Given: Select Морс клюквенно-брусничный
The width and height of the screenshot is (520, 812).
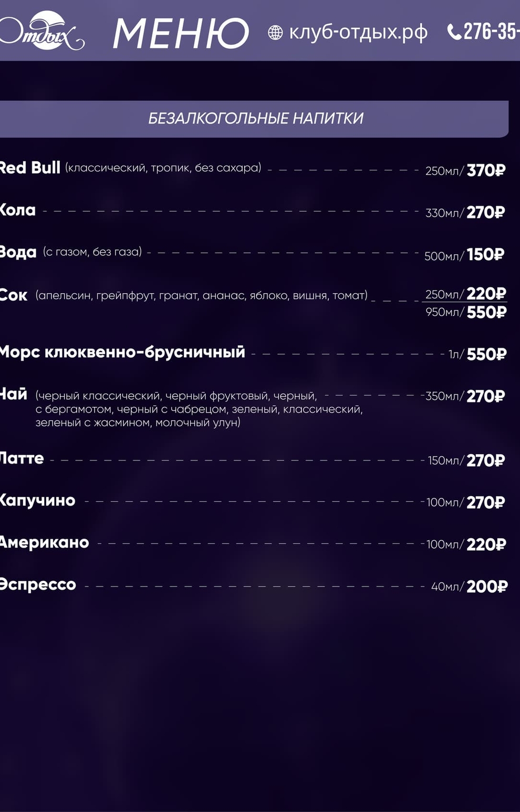Looking at the screenshot, I should tap(122, 352).
